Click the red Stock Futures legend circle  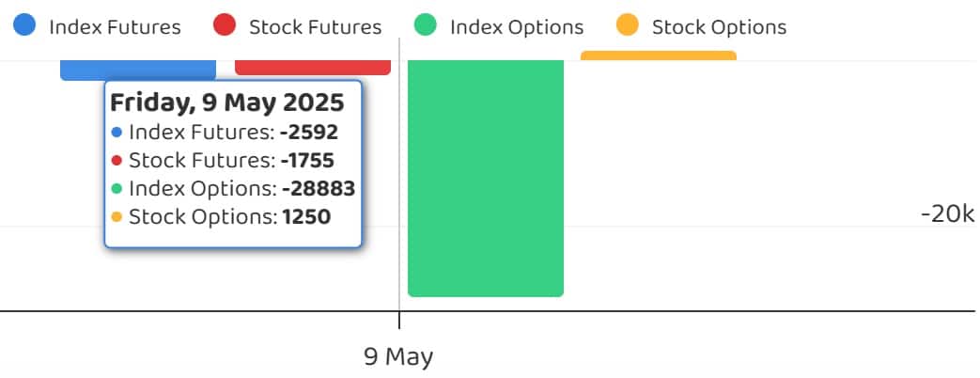226,26
